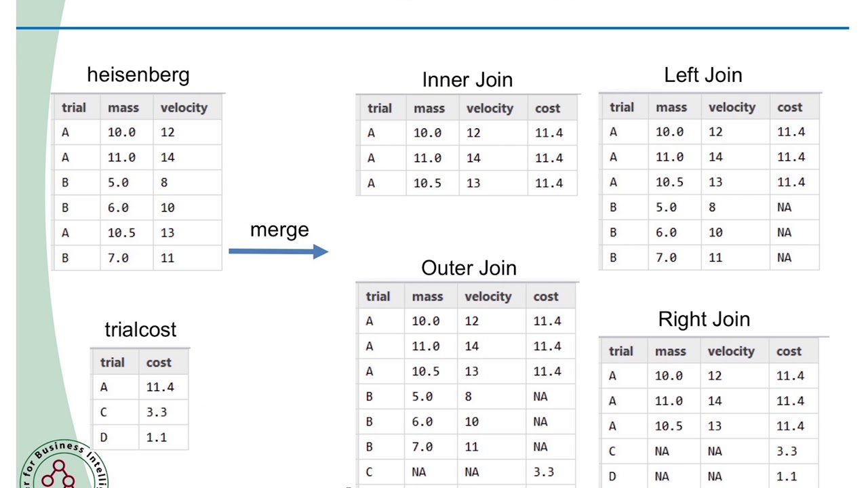Select the 10.5 mass cell in Inner Join table
The height and width of the screenshot is (488, 868).
tap(427, 183)
